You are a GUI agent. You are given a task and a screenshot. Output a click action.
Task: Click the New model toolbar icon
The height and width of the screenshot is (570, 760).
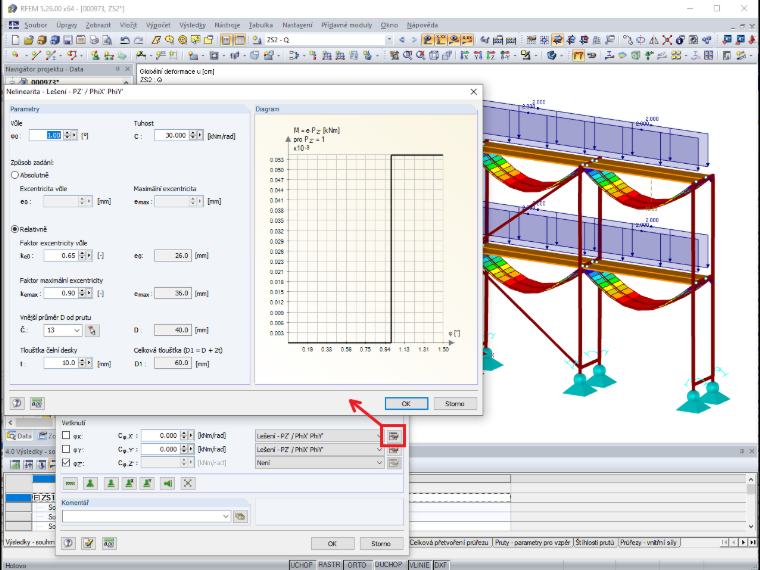[x=16, y=40]
